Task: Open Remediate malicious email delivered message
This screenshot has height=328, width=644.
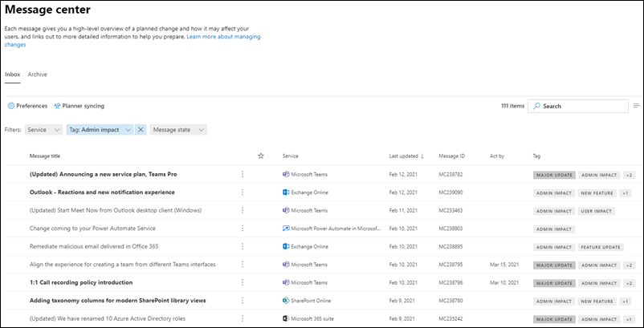Action: 94,246
